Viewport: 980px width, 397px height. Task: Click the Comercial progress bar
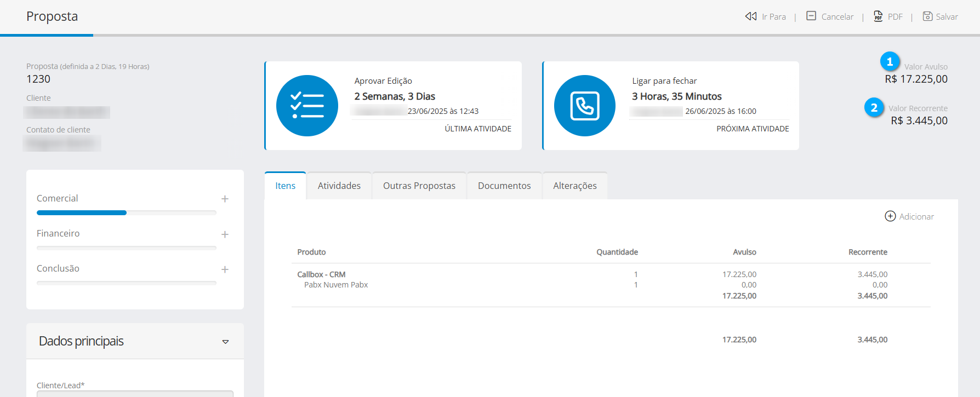[x=126, y=212]
